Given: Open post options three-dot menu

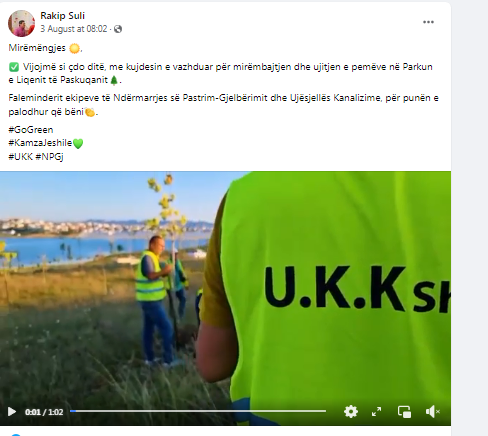Looking at the screenshot, I should (428, 22).
